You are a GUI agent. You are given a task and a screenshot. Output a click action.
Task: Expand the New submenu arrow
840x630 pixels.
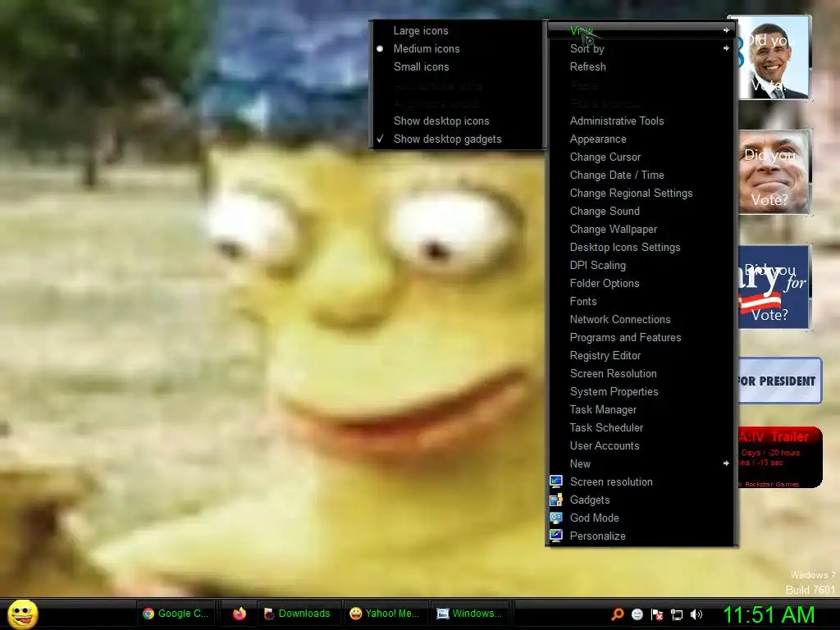click(x=726, y=463)
